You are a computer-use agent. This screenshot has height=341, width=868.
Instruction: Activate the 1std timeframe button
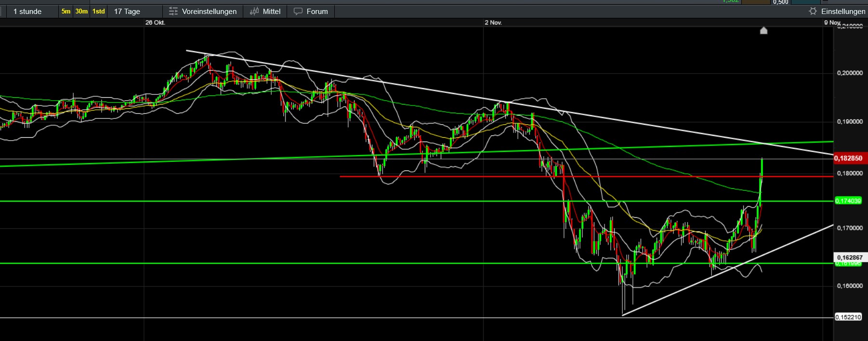pos(99,11)
